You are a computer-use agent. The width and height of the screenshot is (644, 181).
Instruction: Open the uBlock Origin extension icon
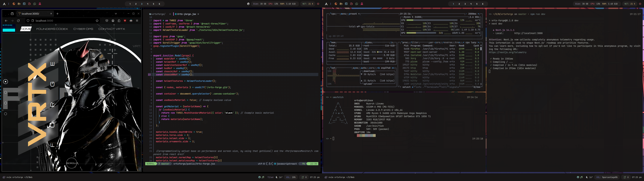tap(125, 21)
